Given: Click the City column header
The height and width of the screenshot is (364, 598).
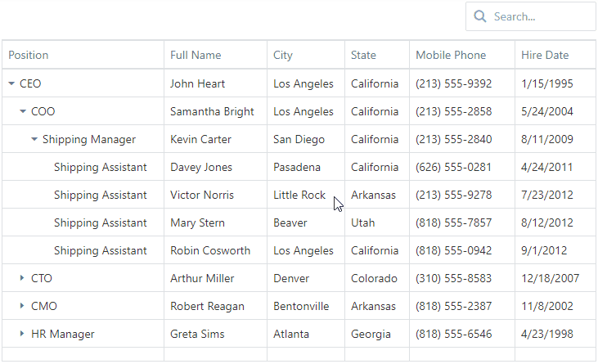Looking at the screenshot, I should tap(283, 55).
